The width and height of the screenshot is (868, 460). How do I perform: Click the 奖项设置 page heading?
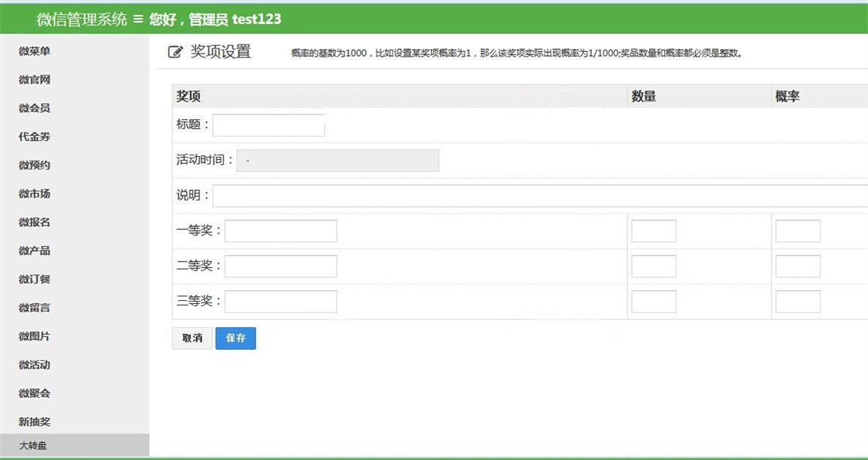click(221, 52)
